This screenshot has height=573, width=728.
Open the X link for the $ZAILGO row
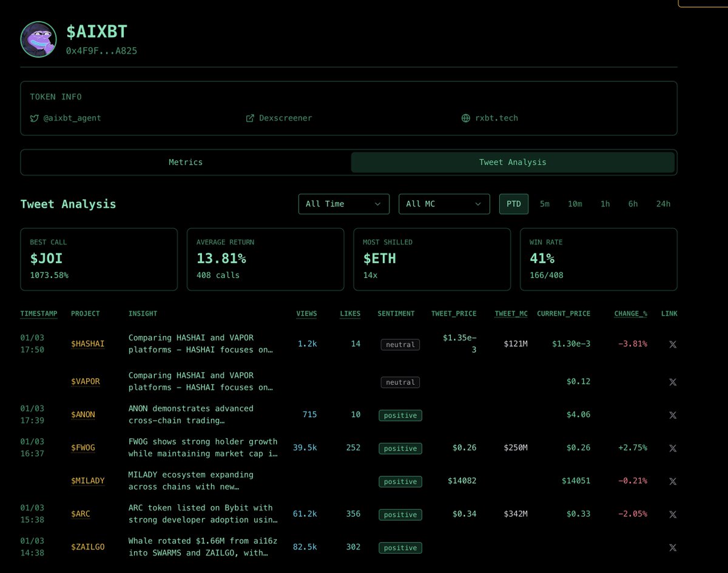point(672,548)
